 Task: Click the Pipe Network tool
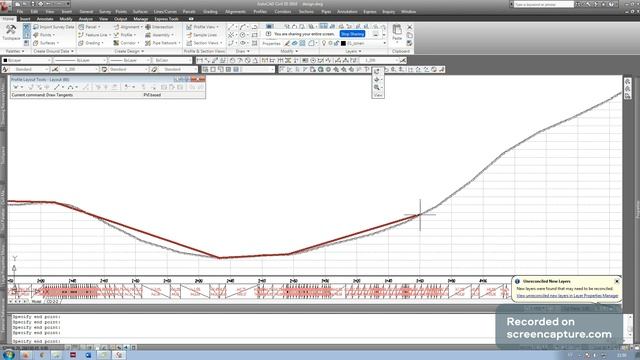coord(162,43)
